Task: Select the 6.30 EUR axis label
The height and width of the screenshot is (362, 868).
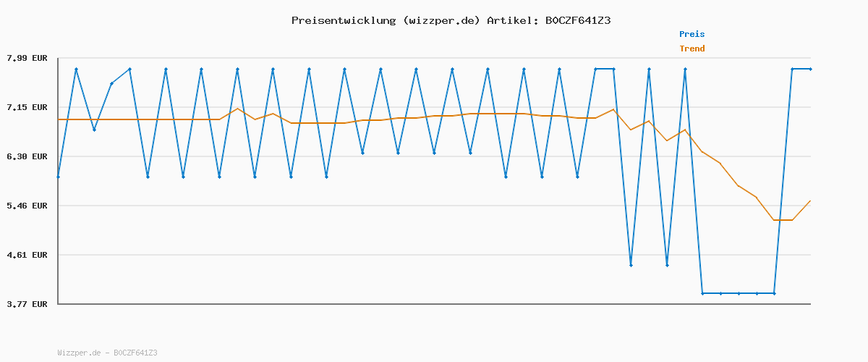Action: tap(27, 156)
